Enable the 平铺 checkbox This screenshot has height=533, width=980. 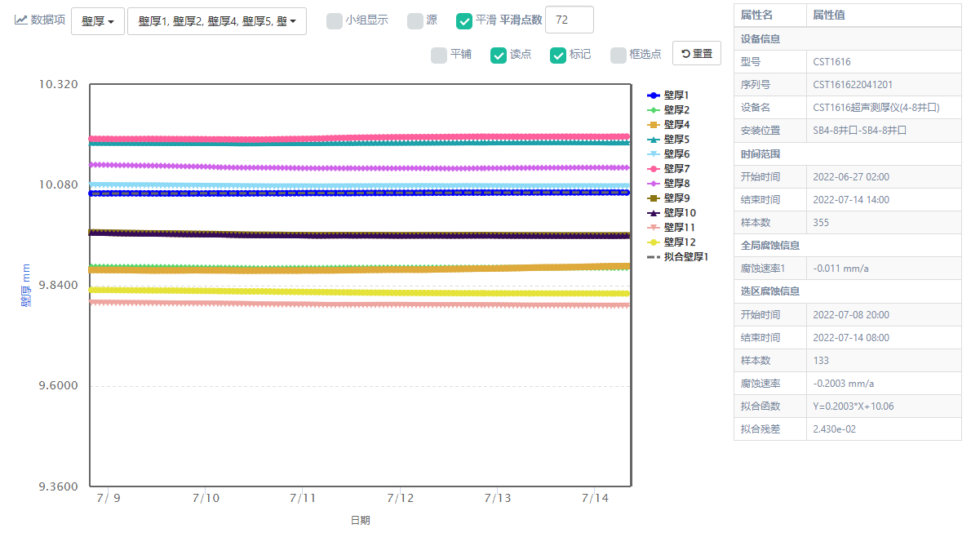(438, 55)
